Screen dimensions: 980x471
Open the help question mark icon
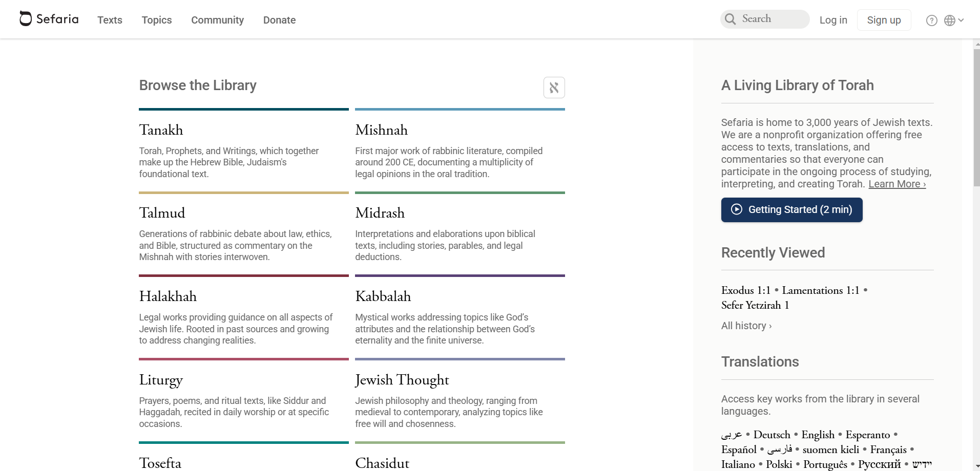point(931,20)
